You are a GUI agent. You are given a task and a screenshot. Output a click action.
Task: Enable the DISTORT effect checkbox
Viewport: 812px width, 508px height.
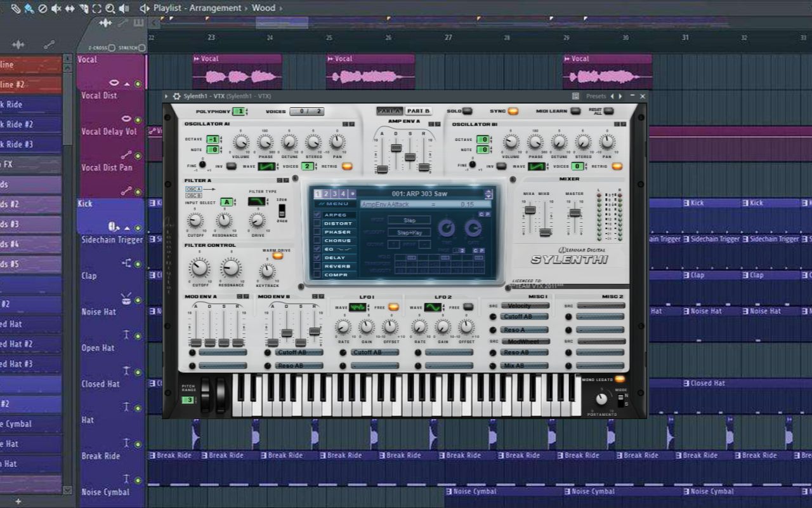pyautogui.click(x=317, y=224)
